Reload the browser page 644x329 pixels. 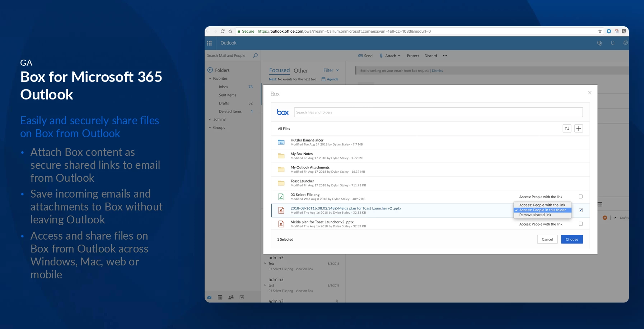pyautogui.click(x=223, y=31)
